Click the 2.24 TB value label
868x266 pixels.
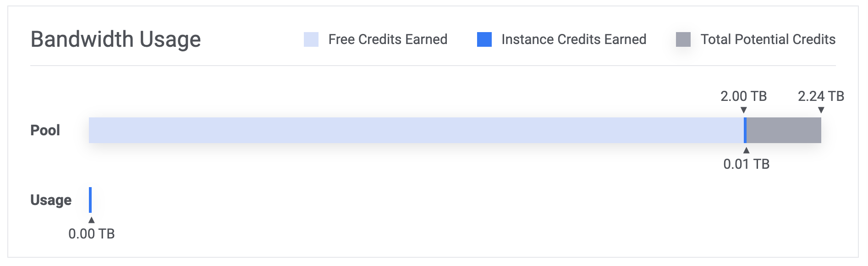click(821, 96)
